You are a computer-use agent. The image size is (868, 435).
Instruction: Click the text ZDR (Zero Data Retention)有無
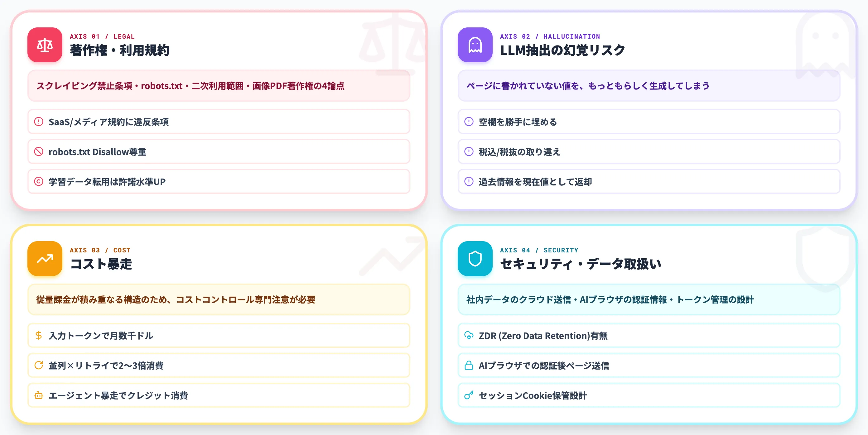543,336
